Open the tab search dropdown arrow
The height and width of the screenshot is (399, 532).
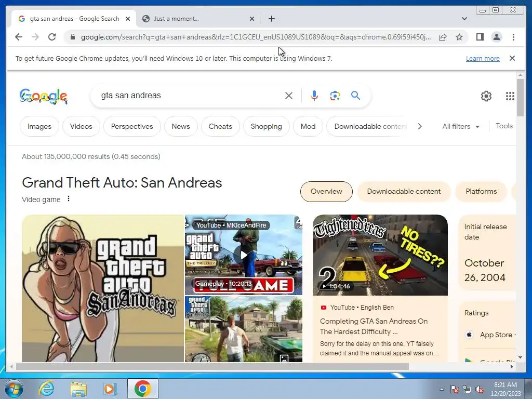464,19
